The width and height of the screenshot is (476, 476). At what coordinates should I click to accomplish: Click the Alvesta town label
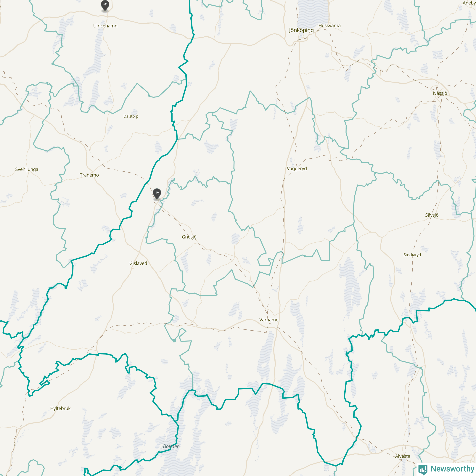402,456
